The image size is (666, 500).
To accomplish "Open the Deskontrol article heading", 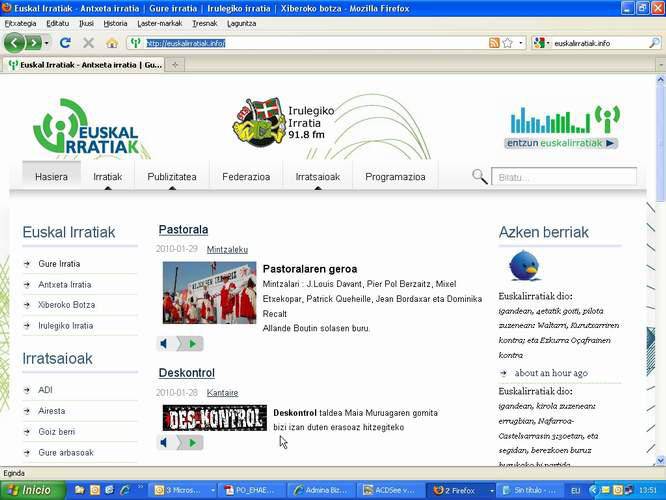I will (x=187, y=373).
